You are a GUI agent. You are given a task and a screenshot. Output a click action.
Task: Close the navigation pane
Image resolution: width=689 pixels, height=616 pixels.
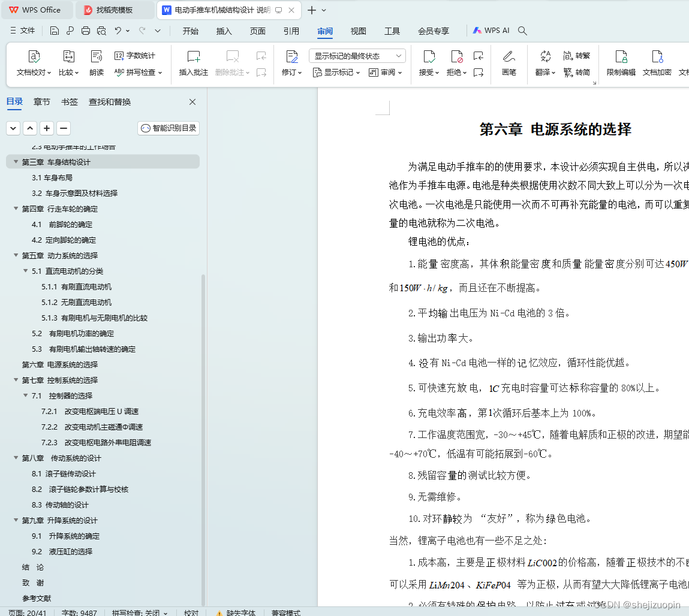[192, 102]
